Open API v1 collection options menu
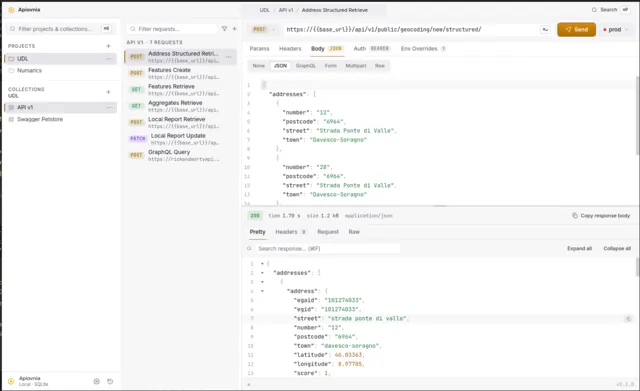Screen dimensions: 640x391 click(x=109, y=107)
